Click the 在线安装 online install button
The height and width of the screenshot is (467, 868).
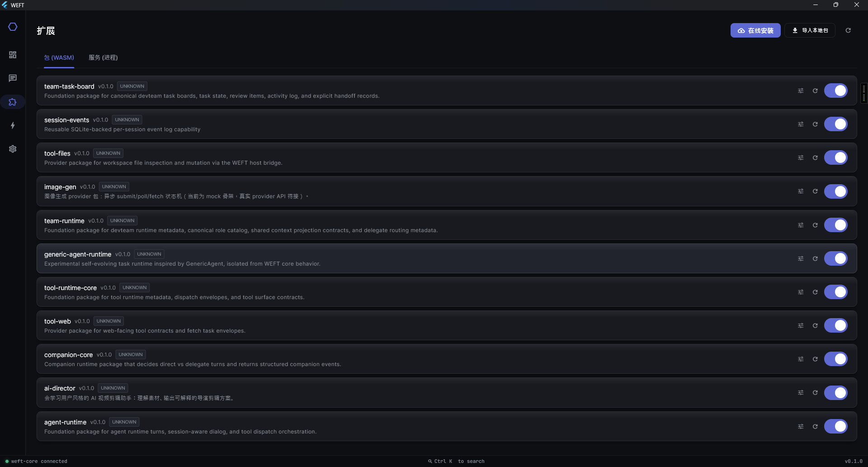pyautogui.click(x=755, y=30)
